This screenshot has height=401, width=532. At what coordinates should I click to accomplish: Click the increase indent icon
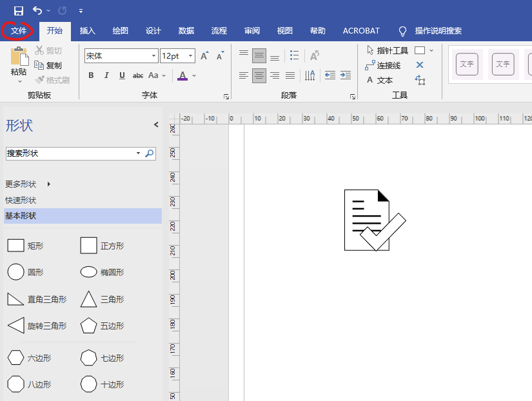click(x=346, y=75)
